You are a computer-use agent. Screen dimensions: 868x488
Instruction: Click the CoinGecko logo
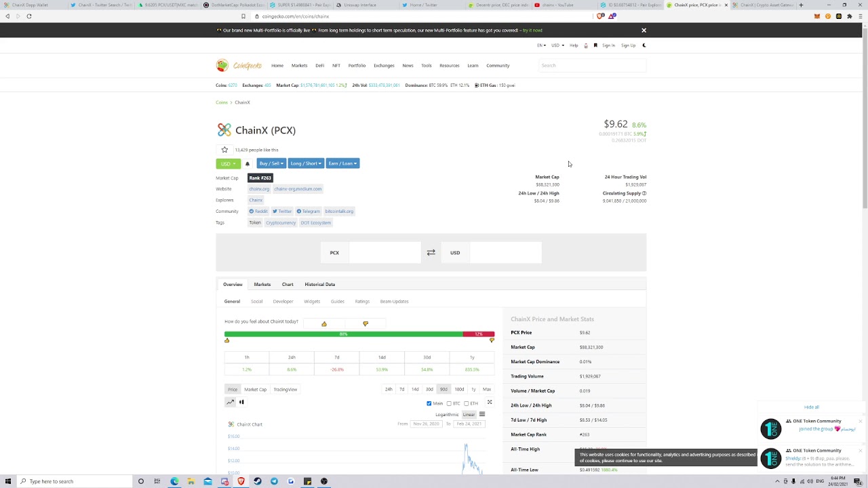(239, 65)
